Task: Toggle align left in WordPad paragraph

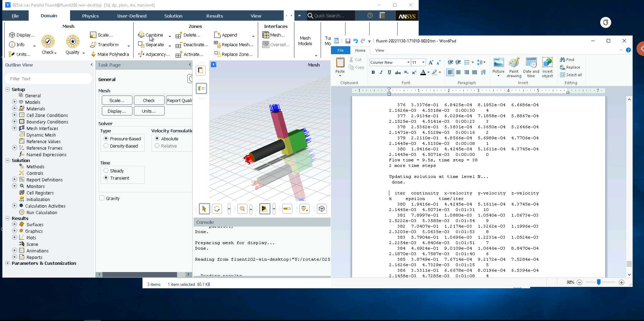Action: tap(450, 72)
